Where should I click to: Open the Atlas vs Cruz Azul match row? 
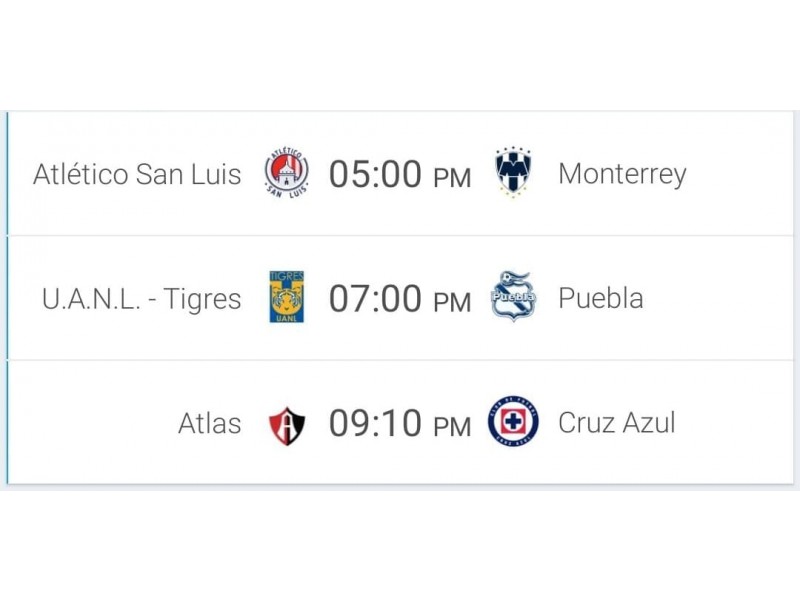click(x=401, y=422)
